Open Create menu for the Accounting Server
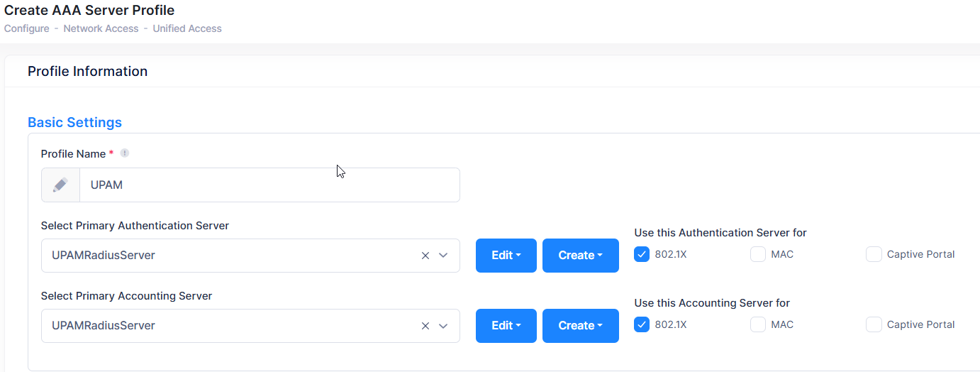980x372 pixels. tap(580, 326)
